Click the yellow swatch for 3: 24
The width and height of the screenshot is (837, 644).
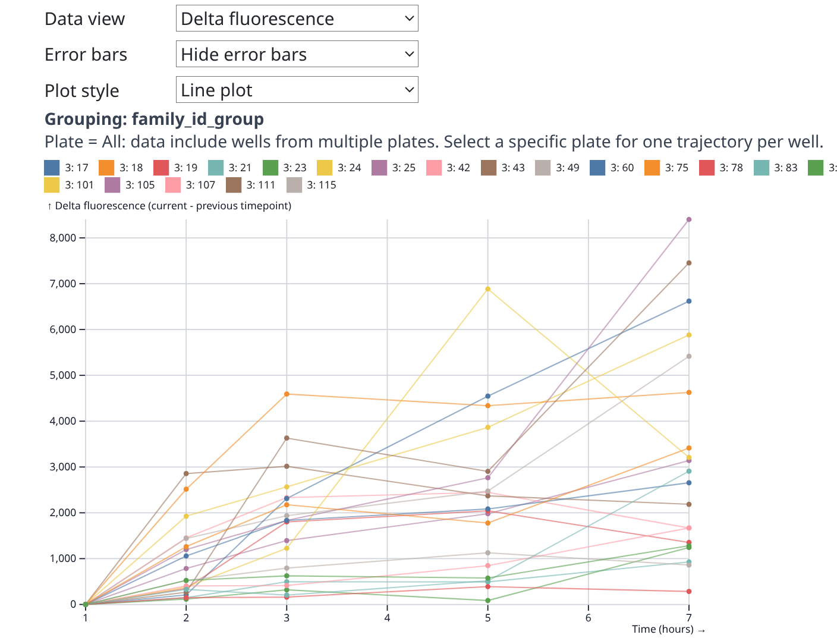pyautogui.click(x=325, y=168)
